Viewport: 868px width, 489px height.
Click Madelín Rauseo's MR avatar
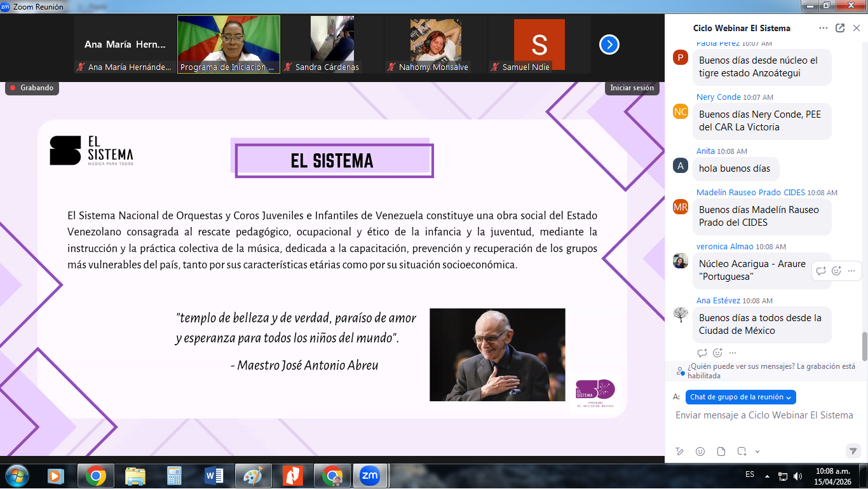click(x=681, y=207)
